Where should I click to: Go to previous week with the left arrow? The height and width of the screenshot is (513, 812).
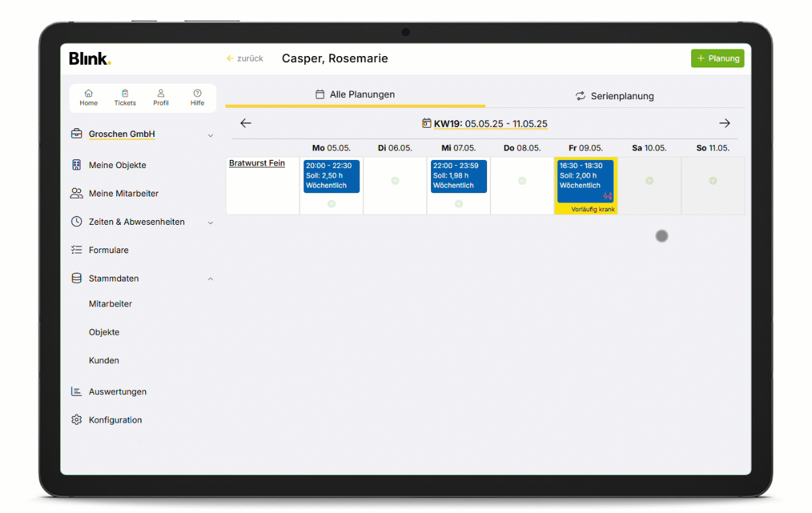click(245, 123)
